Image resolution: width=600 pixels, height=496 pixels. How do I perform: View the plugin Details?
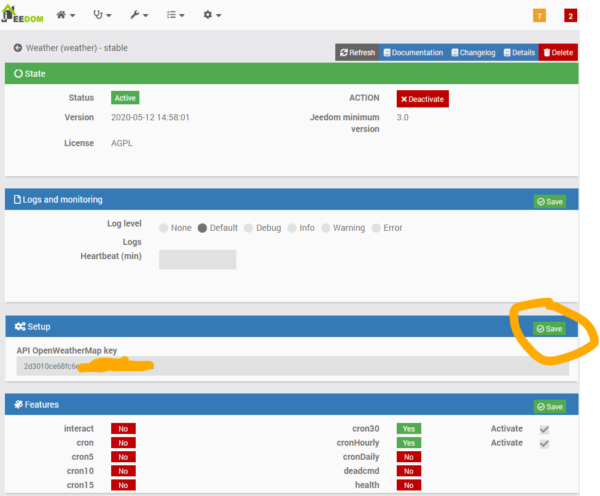(x=519, y=52)
